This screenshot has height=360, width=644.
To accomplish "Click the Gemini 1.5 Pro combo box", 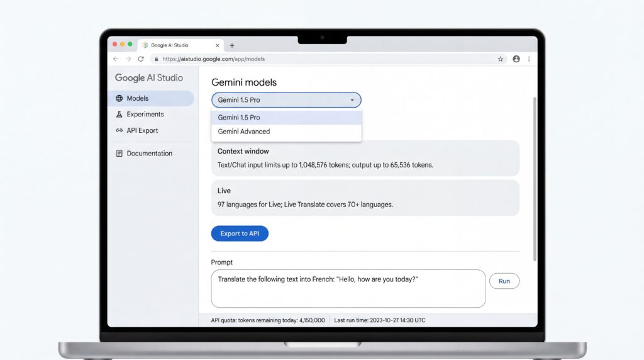I will (x=286, y=100).
